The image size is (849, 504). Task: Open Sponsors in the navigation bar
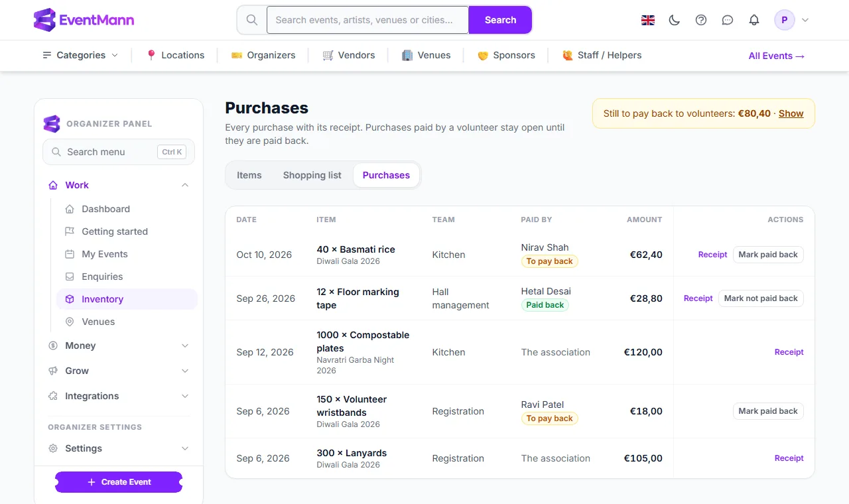(506, 55)
